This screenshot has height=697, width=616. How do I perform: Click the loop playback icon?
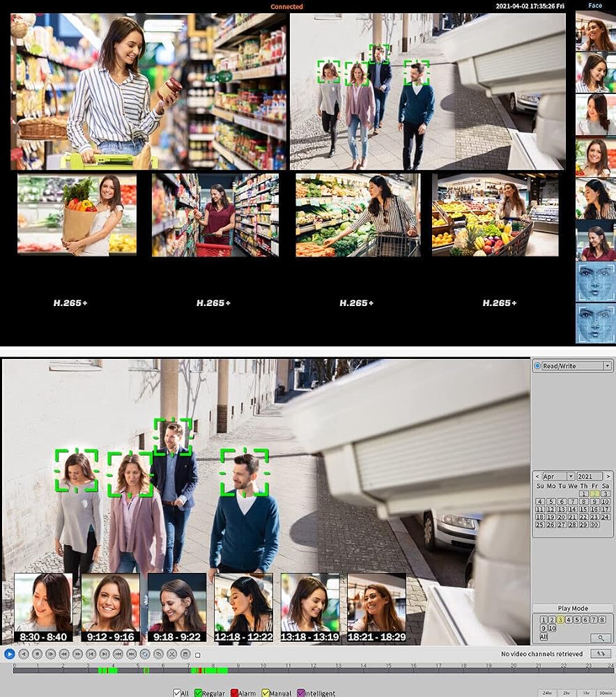click(x=145, y=654)
